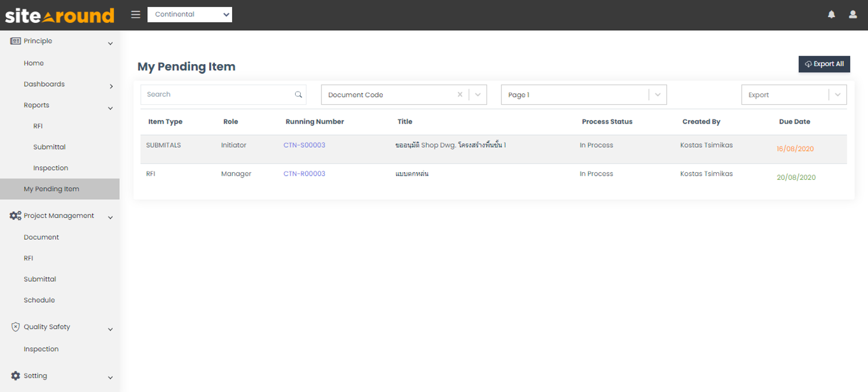The width and height of the screenshot is (868, 392).
Task: Click the 16/08/2020 due date
Action: click(x=795, y=149)
